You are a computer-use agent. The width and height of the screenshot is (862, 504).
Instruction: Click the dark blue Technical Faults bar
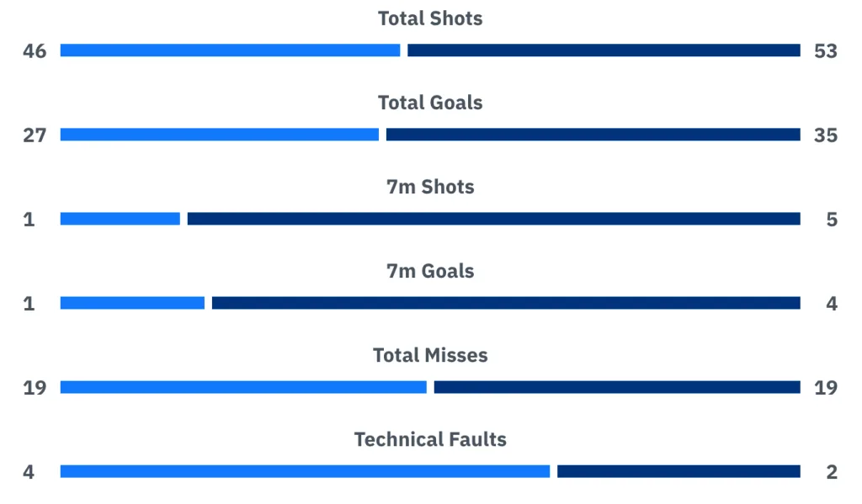coord(678,471)
